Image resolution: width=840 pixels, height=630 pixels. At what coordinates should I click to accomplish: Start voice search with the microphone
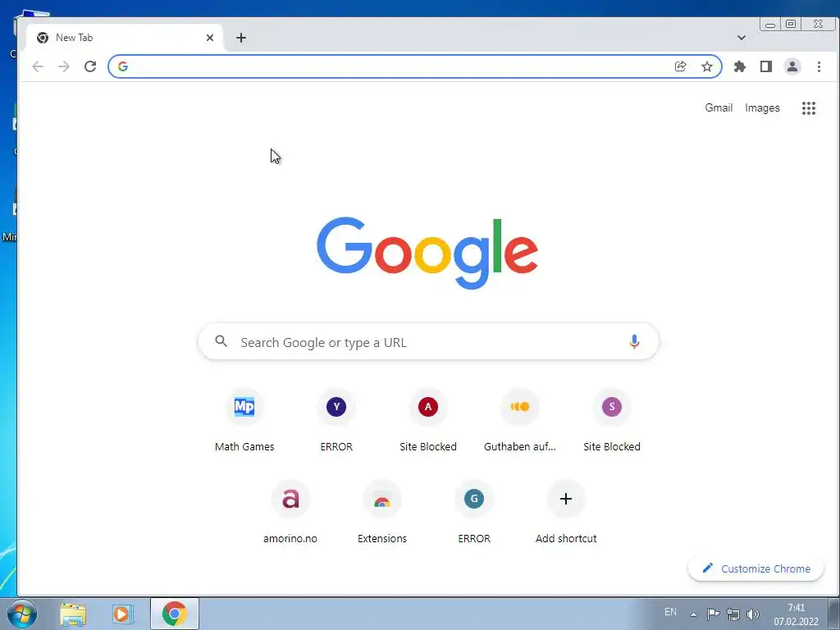click(x=634, y=341)
